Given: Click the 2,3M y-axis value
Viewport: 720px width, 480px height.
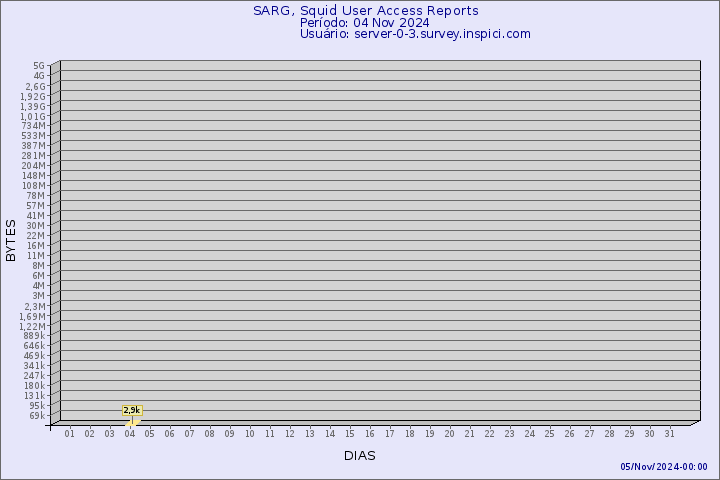Looking at the screenshot, I should click(x=35, y=306).
